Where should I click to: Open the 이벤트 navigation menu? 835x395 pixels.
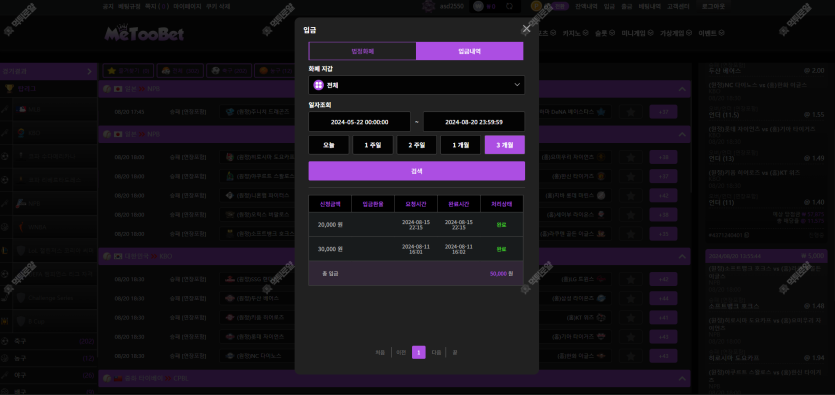click(x=711, y=33)
